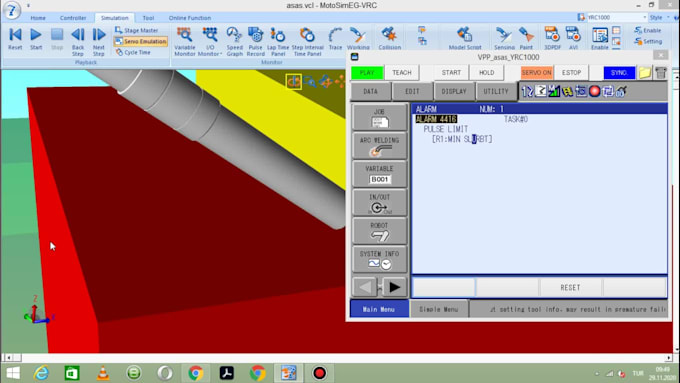This screenshot has width=680, height=383.
Task: Click the E.STOP button
Action: point(571,72)
